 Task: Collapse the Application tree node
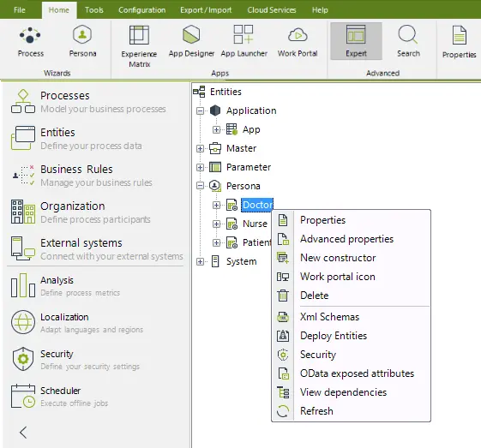pos(200,111)
